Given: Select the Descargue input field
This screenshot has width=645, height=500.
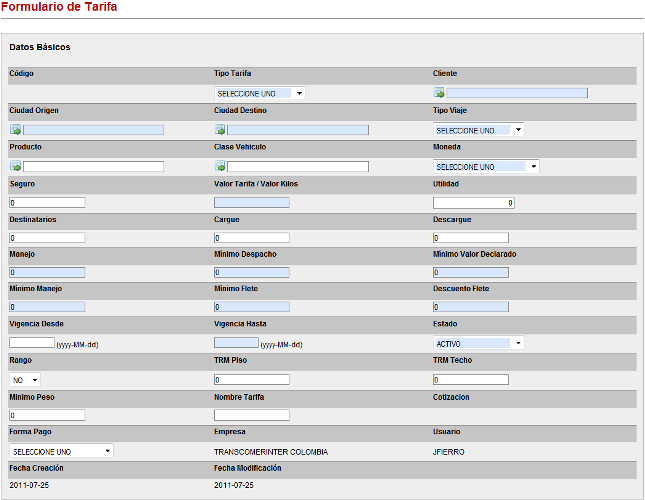Looking at the screenshot, I should point(470,238).
